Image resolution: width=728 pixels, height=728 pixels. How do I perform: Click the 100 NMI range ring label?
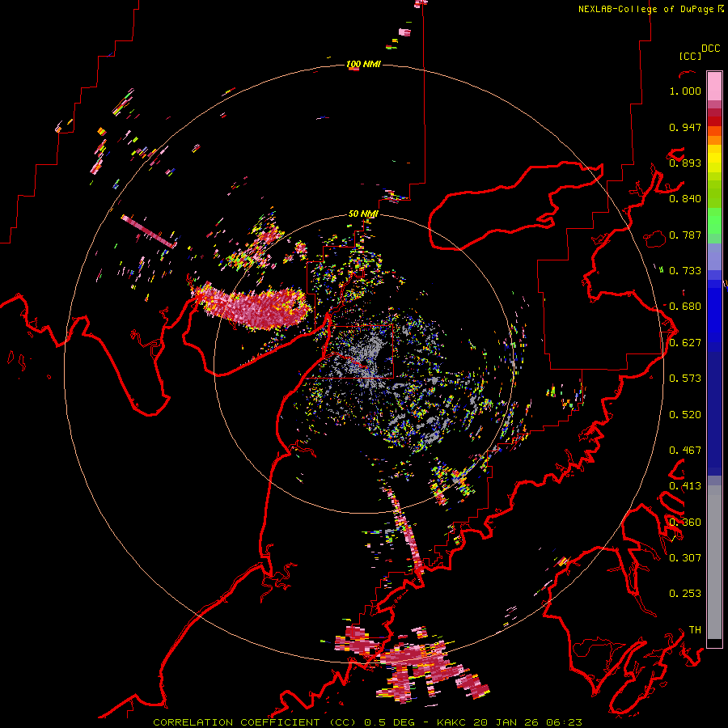click(363, 64)
